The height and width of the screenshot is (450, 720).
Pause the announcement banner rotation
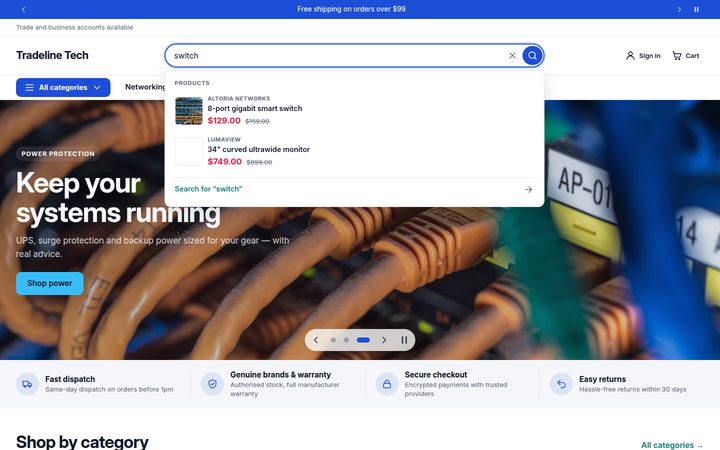point(696,9)
